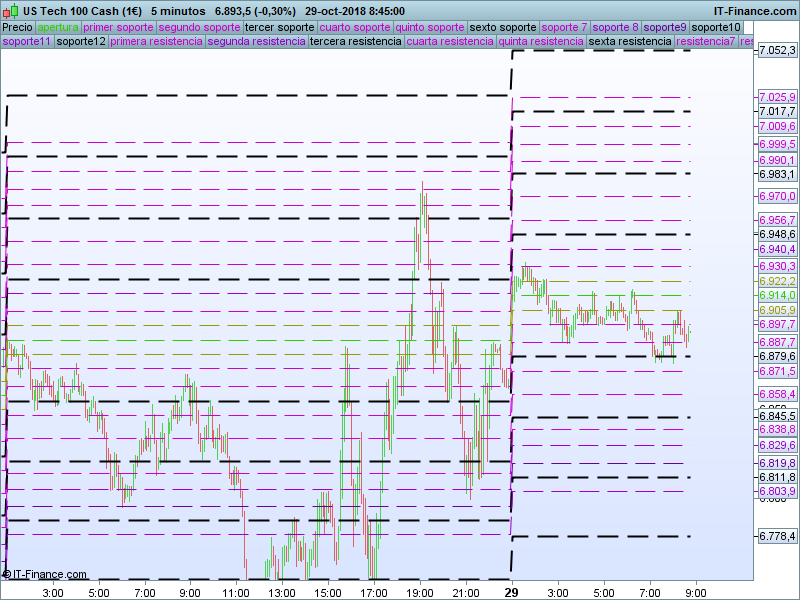
Task: Click the 7.052,3 price label on axis
Action: 777,50
